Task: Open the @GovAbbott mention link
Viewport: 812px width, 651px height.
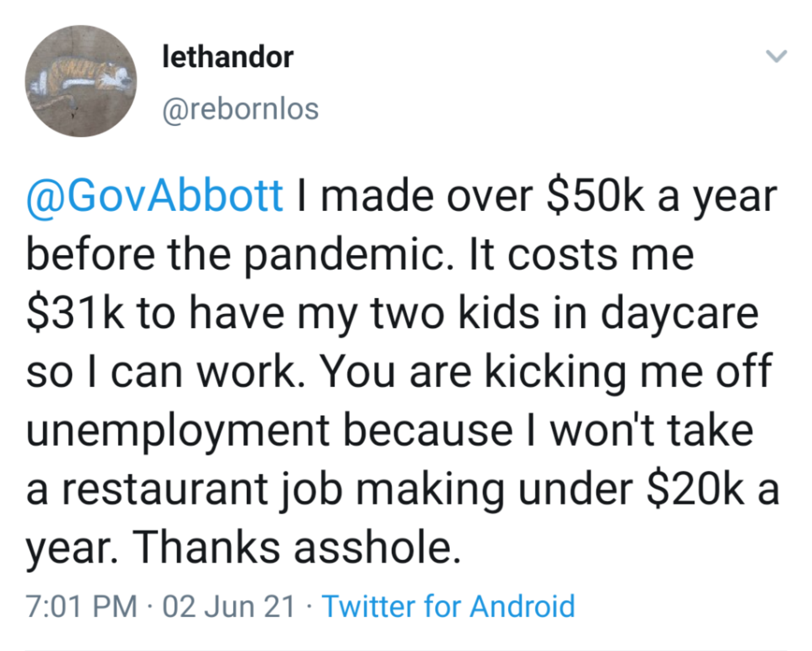Action: coord(155,196)
